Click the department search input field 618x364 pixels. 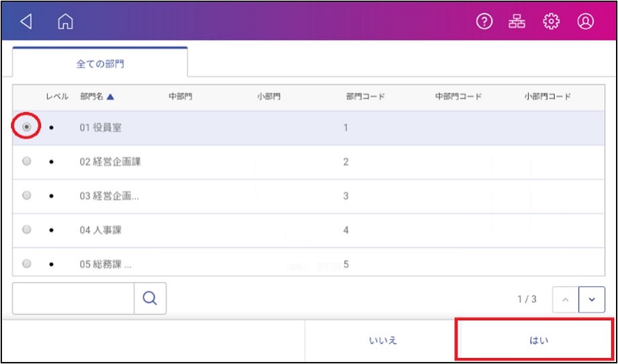tap(73, 298)
